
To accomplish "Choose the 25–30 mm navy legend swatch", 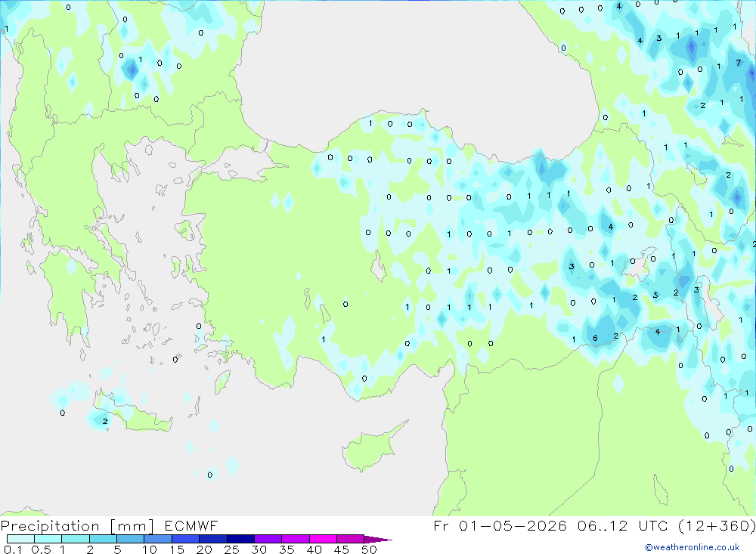I will pos(240,539).
